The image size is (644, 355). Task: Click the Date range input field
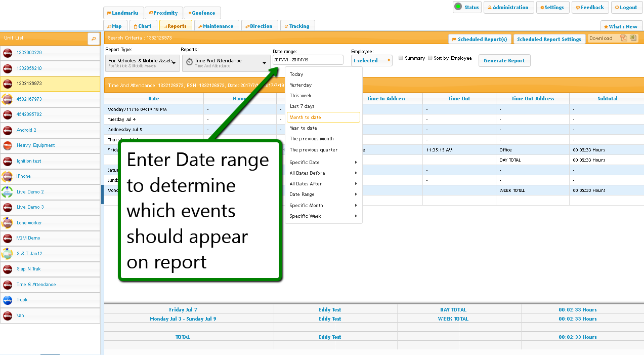(x=308, y=60)
